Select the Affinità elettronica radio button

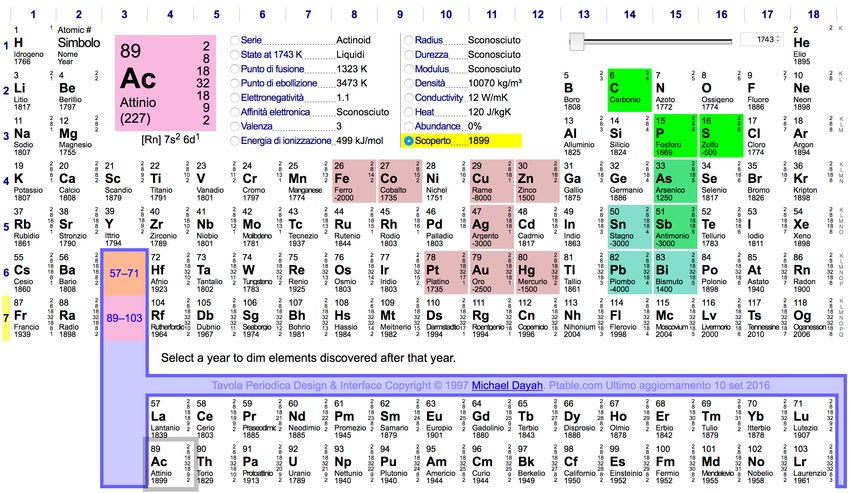pyautogui.click(x=235, y=112)
